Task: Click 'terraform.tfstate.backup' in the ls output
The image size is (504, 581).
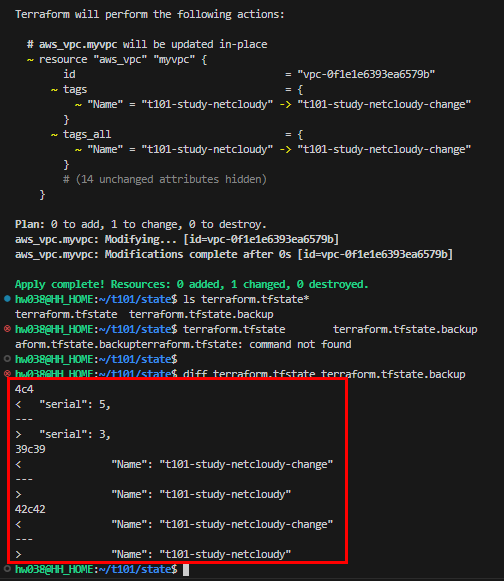Action: [201, 315]
